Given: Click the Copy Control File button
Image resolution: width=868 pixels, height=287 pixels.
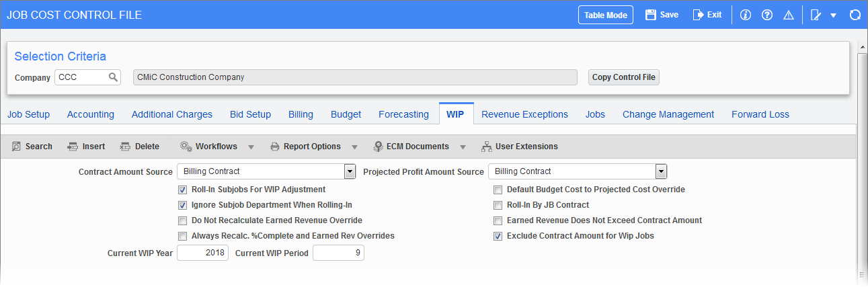Looking at the screenshot, I should tap(624, 77).
